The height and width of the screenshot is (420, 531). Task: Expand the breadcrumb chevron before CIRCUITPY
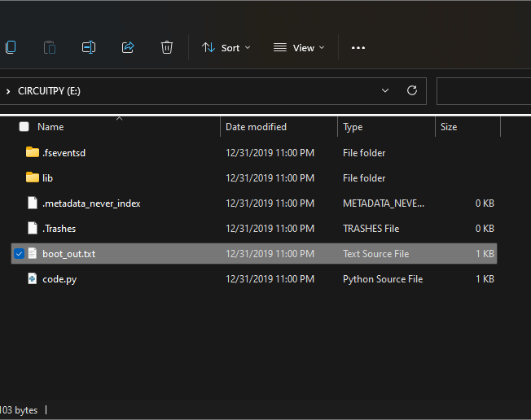(x=8, y=91)
